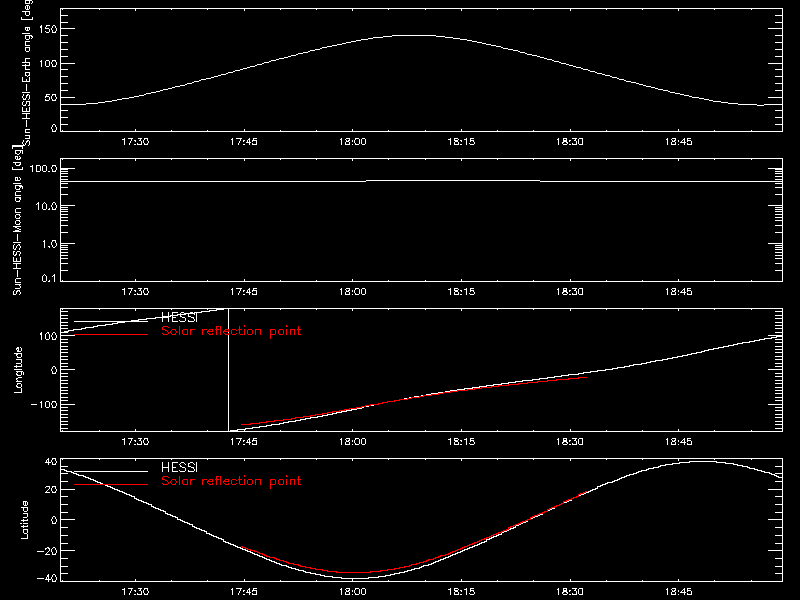Select the 40 tick label on Latitude plot
The width and height of the screenshot is (800, 600).
(x=51, y=462)
